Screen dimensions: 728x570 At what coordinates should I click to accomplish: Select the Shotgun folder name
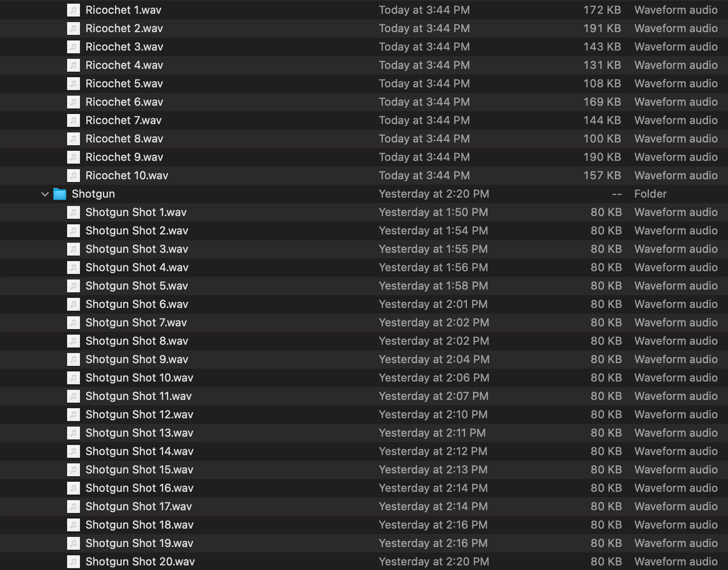[93, 194]
